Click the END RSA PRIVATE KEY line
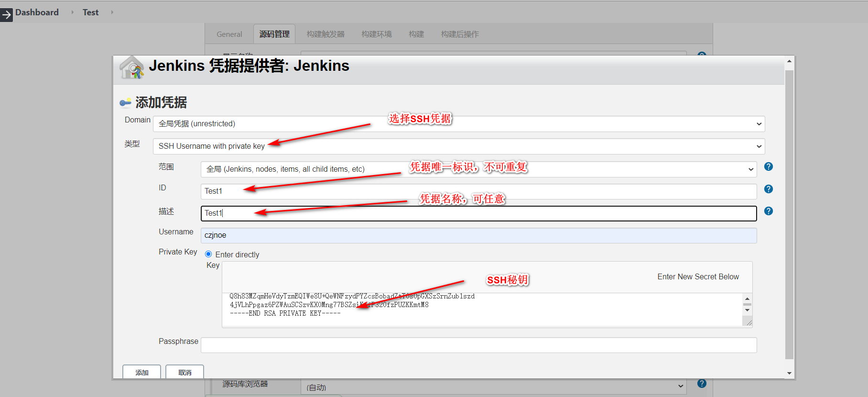 point(285,313)
